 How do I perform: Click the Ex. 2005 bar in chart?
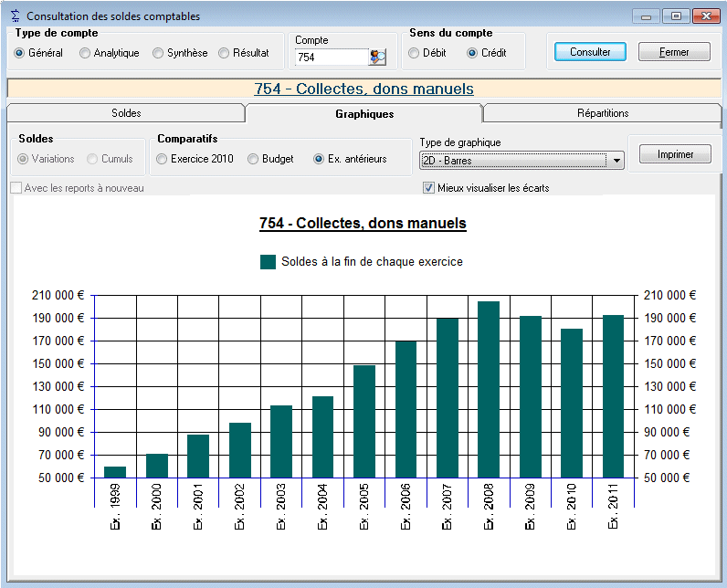coord(364,421)
